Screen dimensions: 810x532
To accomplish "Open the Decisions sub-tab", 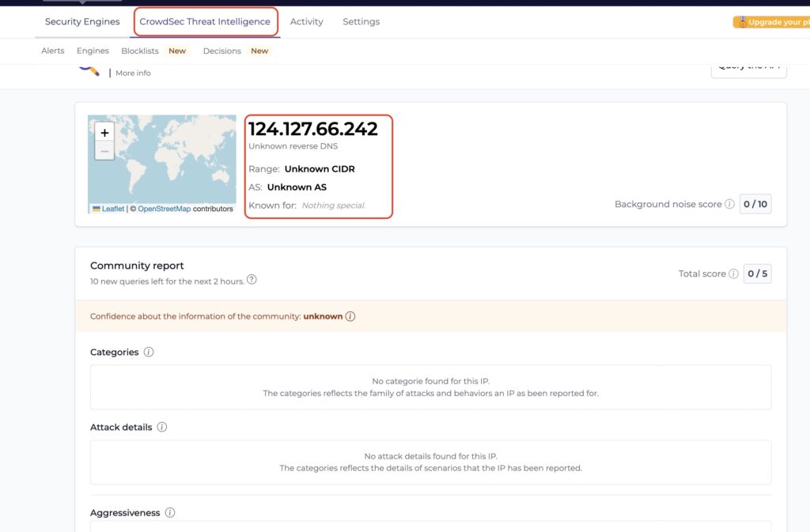I will [x=221, y=51].
